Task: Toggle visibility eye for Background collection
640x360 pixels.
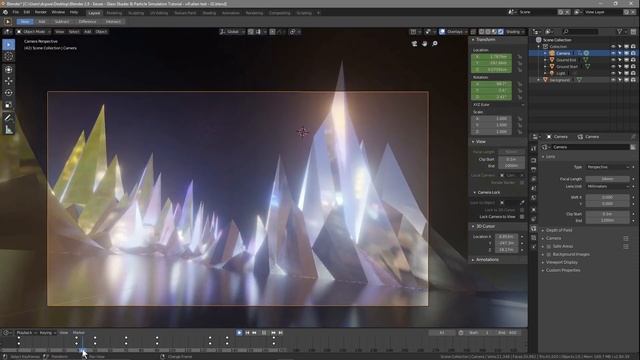Action: (x=613, y=80)
